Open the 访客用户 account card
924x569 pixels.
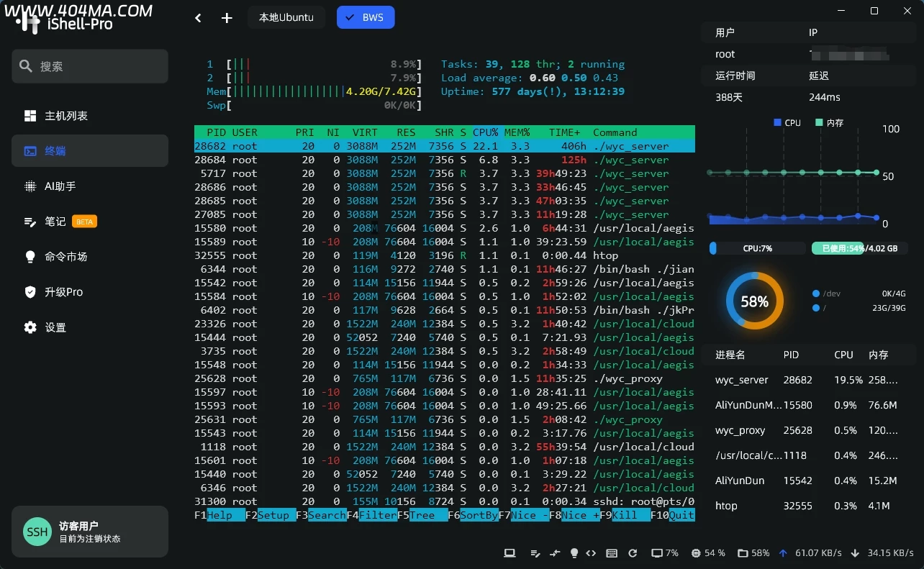[x=90, y=532]
